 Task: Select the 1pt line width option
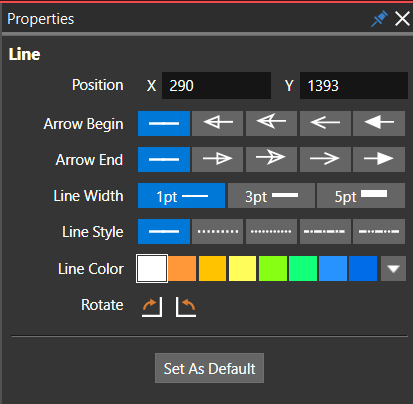tap(181, 195)
